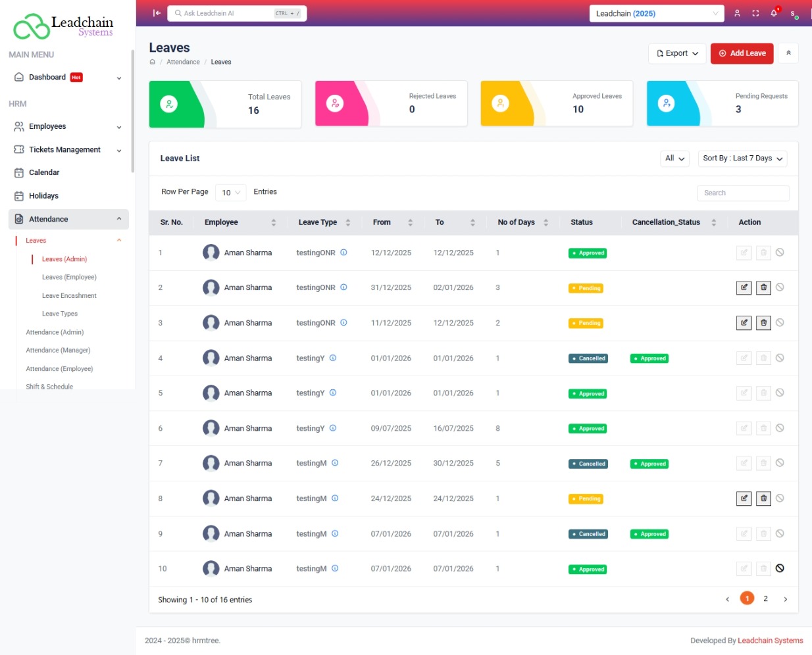This screenshot has width=812, height=655.
Task: Click the delete trash icon for row 3
Action: [x=763, y=323]
